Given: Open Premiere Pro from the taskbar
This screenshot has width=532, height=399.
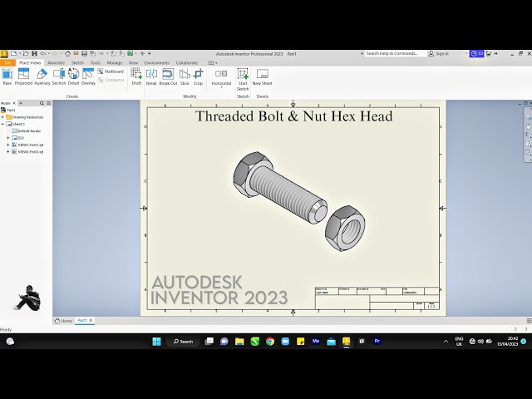Looking at the screenshot, I should (x=377, y=342).
